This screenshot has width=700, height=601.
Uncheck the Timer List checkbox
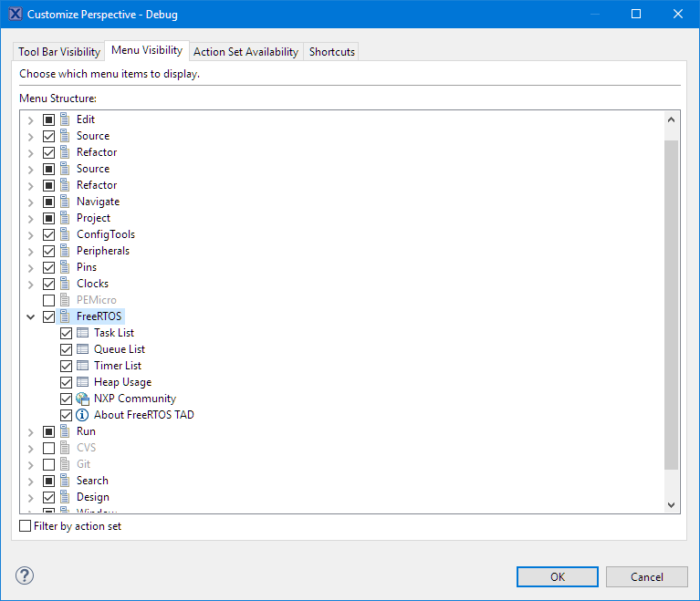pos(66,367)
